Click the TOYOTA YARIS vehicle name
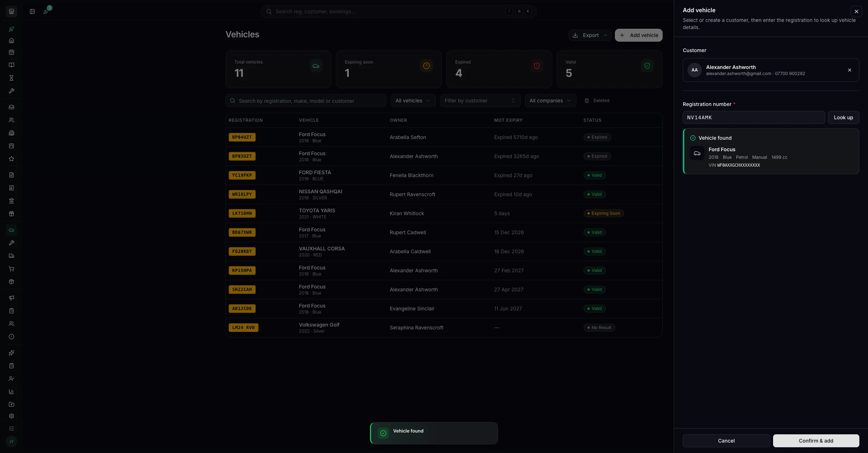This screenshot has height=453, width=868. click(317, 211)
